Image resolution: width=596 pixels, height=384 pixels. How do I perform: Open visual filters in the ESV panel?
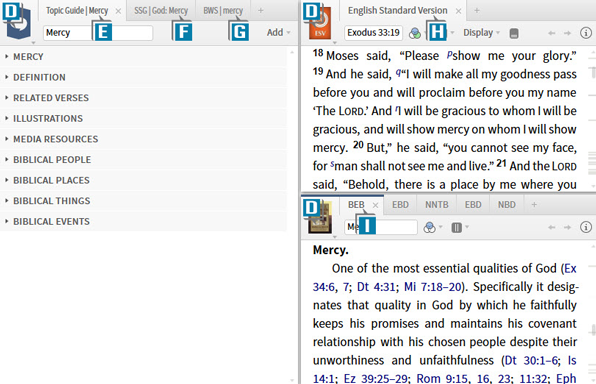click(415, 33)
